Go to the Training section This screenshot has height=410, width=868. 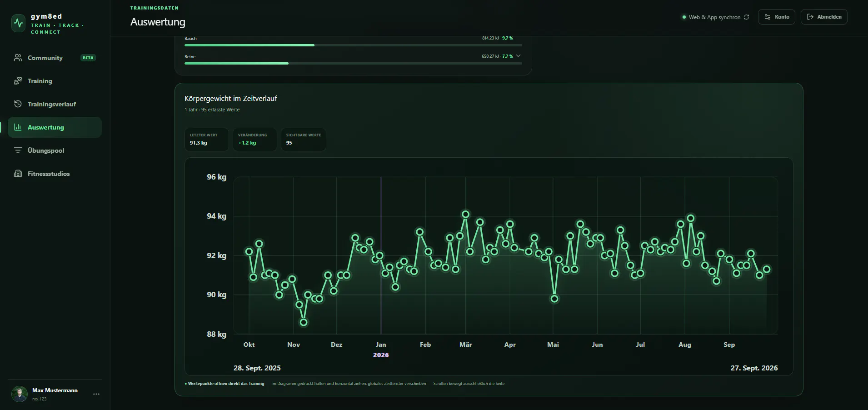tap(55, 81)
